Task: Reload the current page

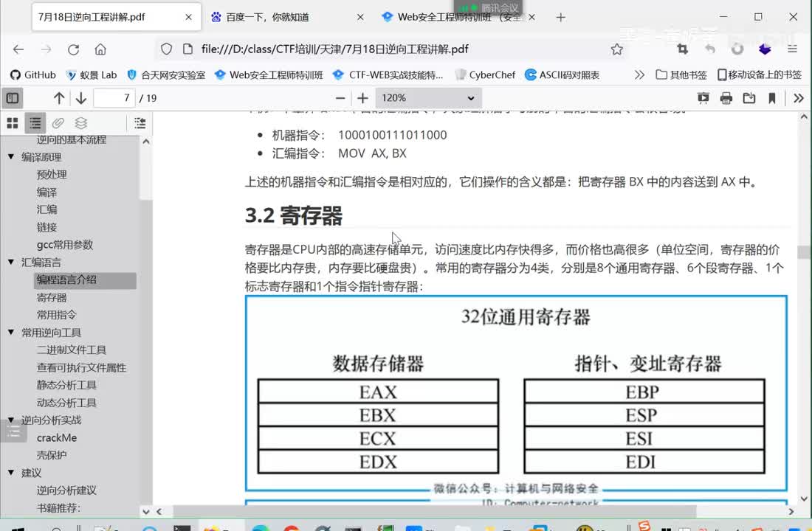Action: click(74, 49)
